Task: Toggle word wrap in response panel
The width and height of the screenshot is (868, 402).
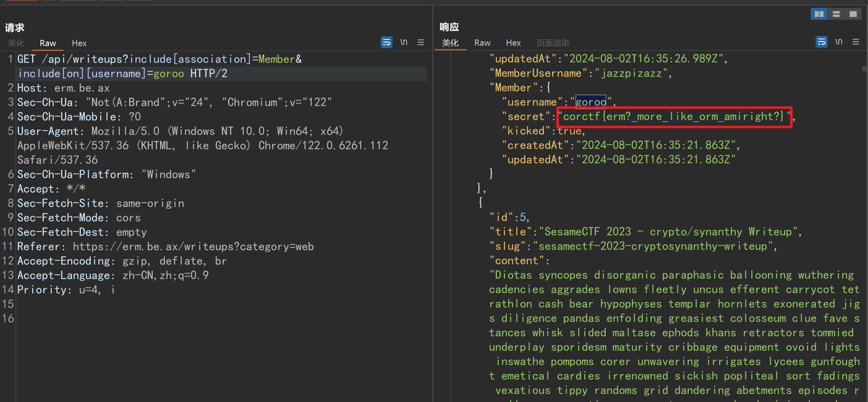Action: [821, 42]
